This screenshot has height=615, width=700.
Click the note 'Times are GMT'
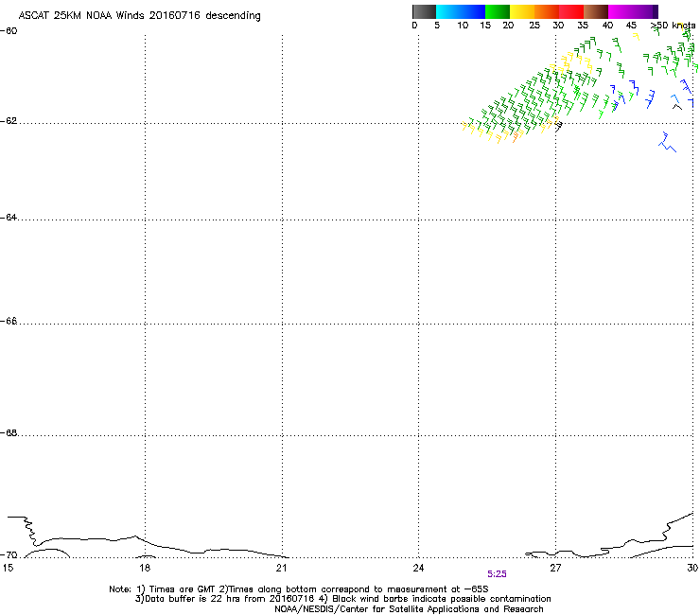click(183, 589)
